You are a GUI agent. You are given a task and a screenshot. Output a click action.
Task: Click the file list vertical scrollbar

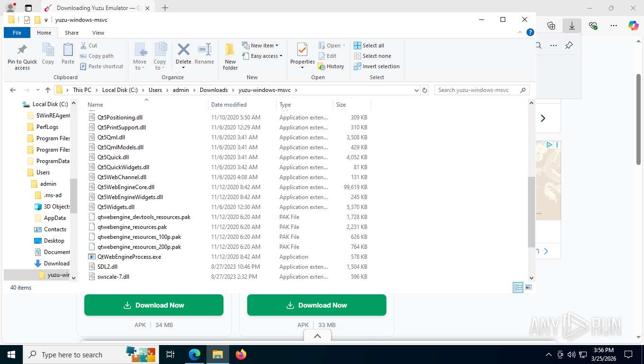[531, 211]
